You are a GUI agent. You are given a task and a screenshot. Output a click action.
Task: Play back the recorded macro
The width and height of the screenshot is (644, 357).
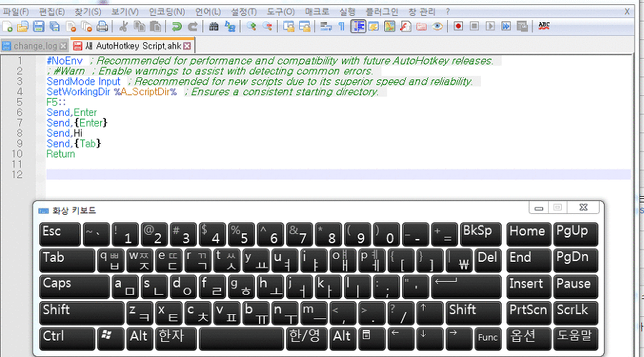(490, 26)
